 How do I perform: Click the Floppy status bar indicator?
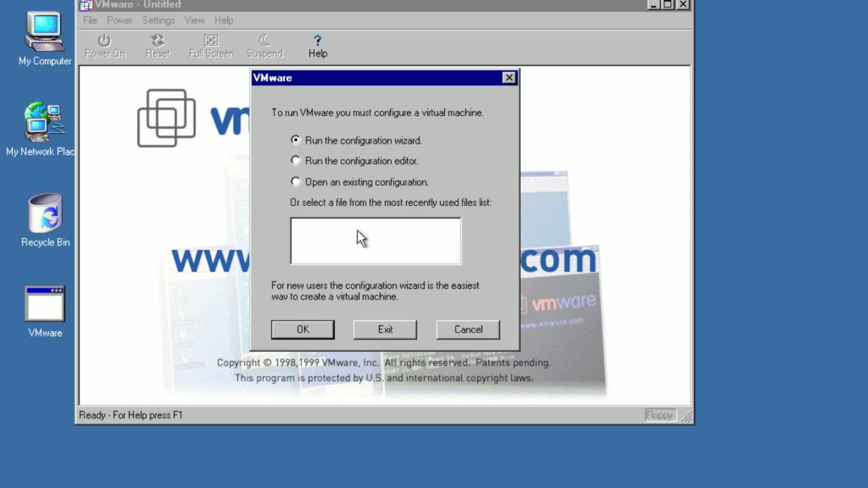click(659, 415)
